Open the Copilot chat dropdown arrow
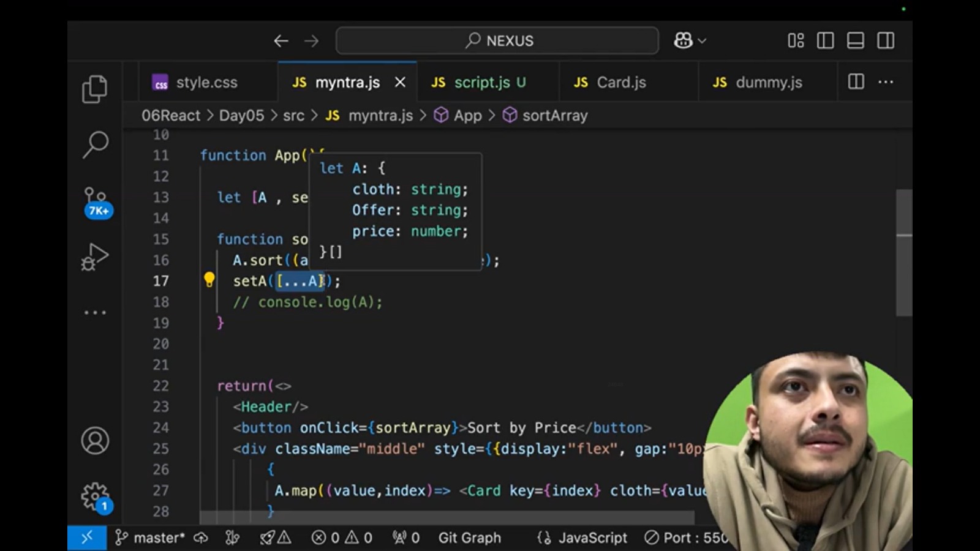The width and height of the screenshot is (980, 551). (x=702, y=41)
